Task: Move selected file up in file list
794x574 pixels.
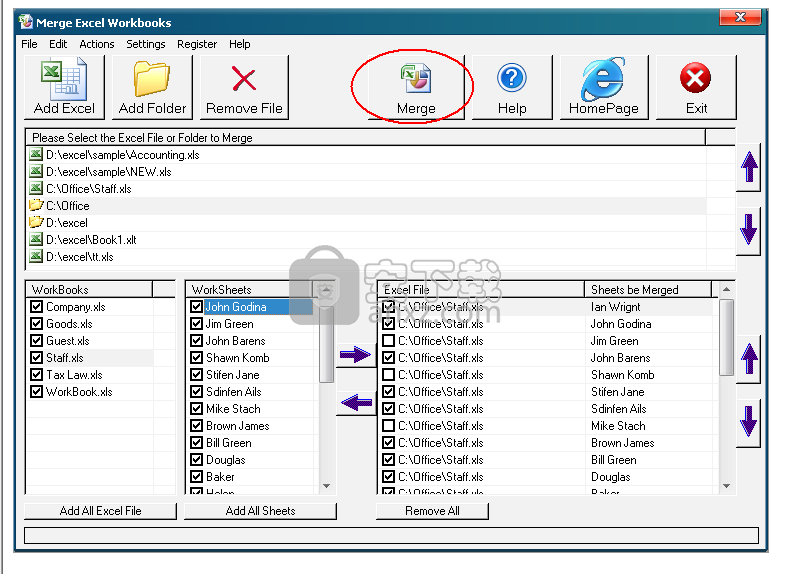Action: click(x=749, y=167)
